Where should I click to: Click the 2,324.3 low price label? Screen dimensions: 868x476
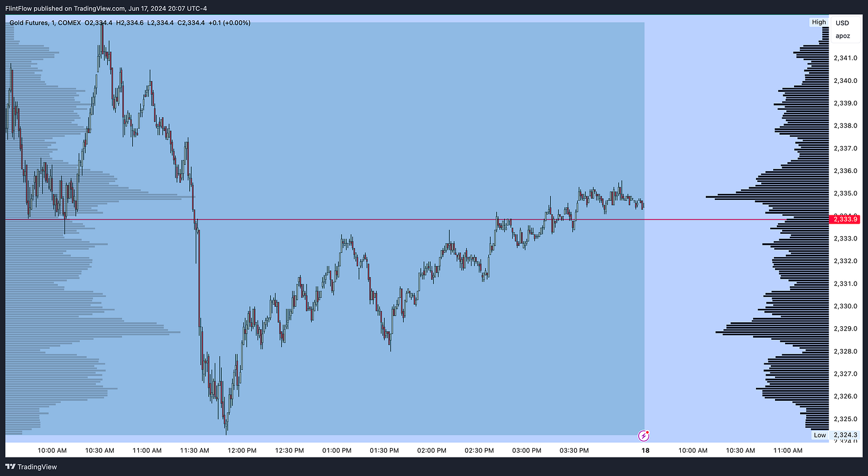(845, 435)
